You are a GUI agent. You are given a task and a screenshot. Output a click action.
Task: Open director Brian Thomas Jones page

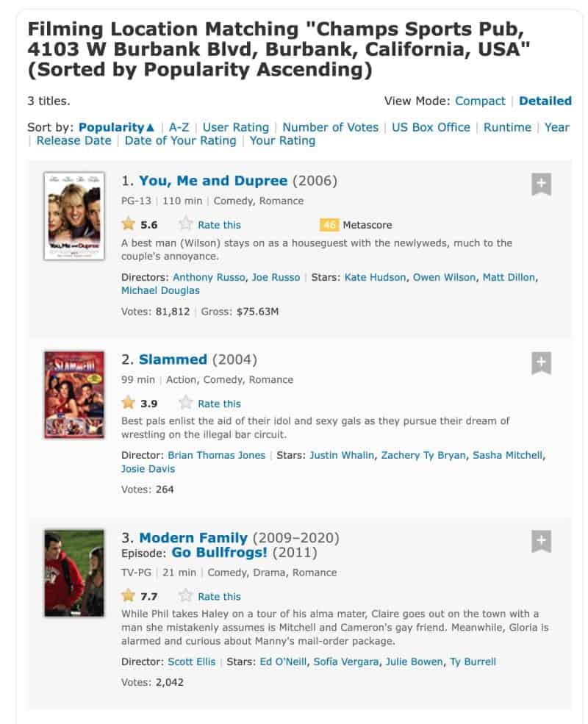217,455
